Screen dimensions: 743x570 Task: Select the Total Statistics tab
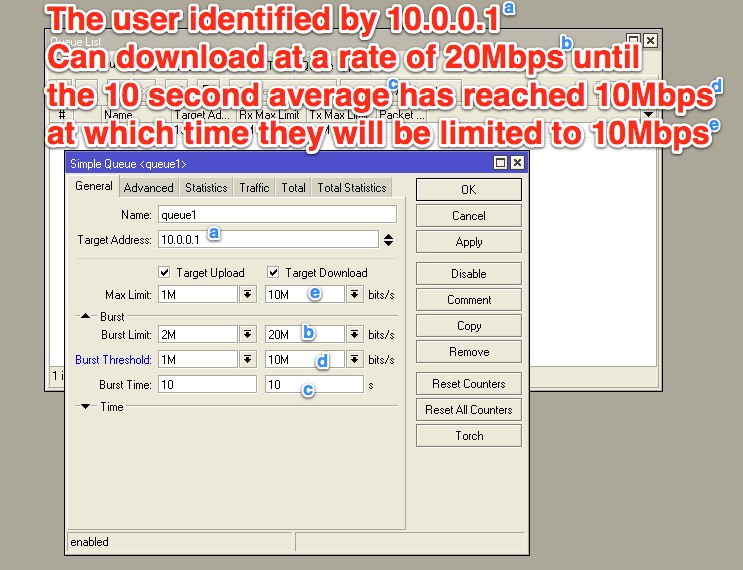point(351,187)
